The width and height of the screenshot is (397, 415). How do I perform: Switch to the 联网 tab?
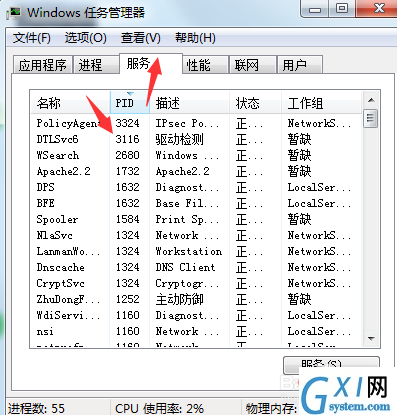tap(253, 65)
